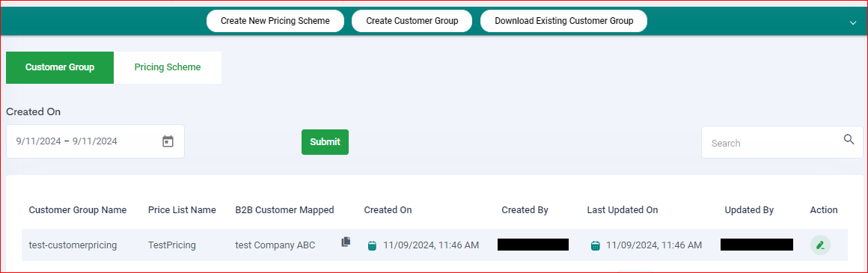
Task: Click the TestPricing price list cell
Action: pos(172,245)
